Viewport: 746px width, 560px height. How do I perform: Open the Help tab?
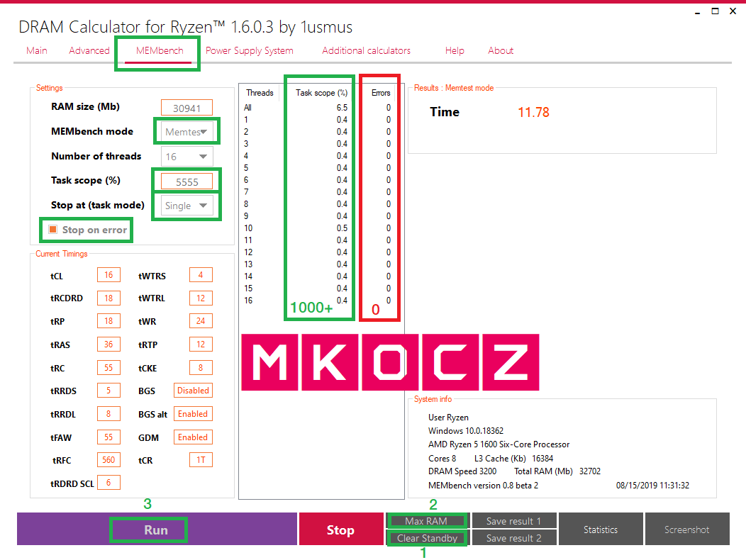455,50
